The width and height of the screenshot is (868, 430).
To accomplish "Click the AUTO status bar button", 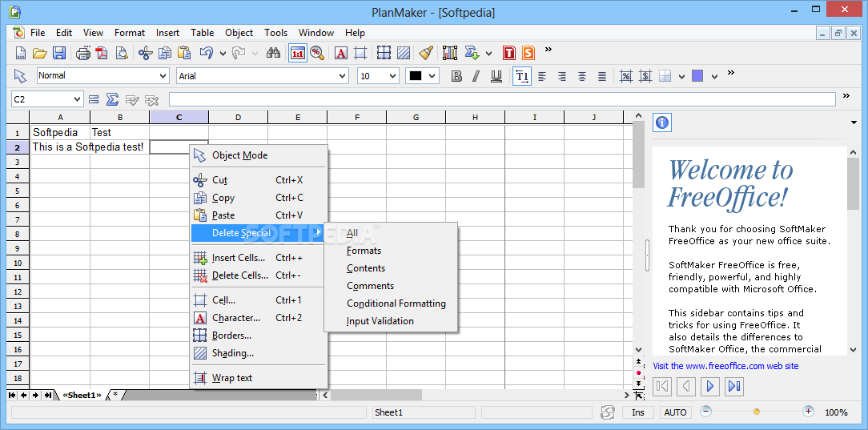I will 675,412.
